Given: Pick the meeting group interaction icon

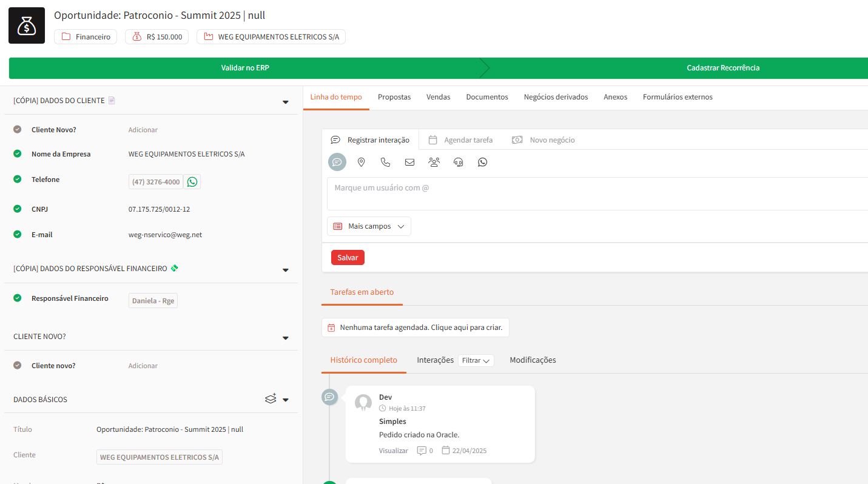Looking at the screenshot, I should pos(434,162).
